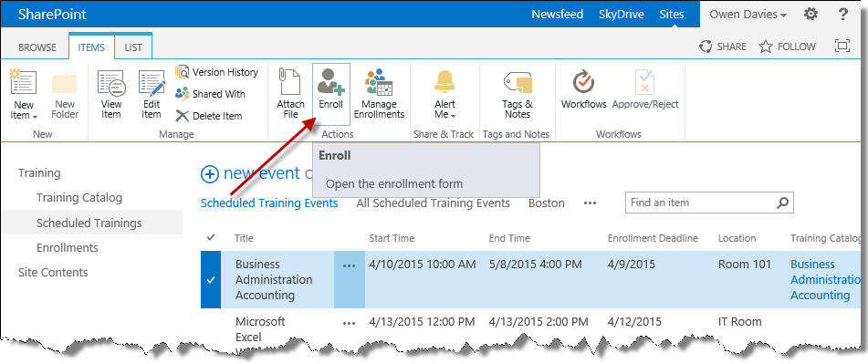Open Training Catalog in the sidebar
The image size is (868, 364).
point(79,197)
